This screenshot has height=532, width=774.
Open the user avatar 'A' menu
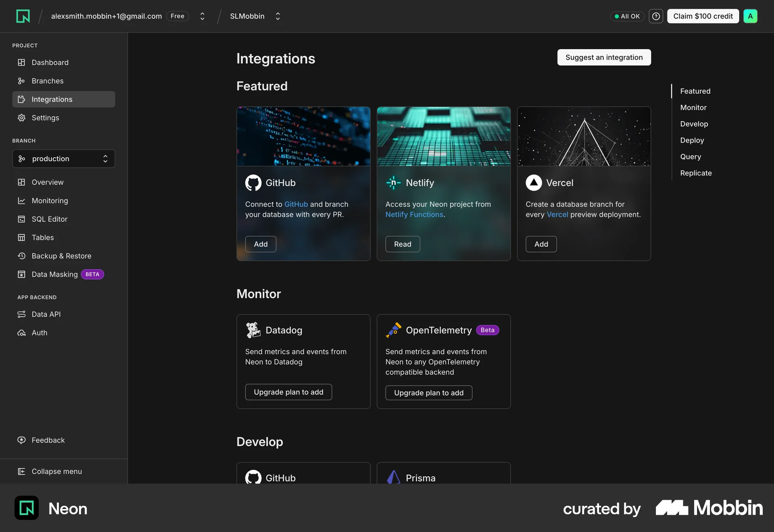pos(750,16)
